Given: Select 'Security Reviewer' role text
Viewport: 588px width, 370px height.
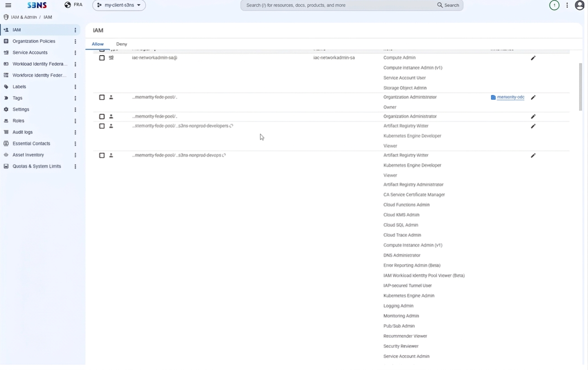Looking at the screenshot, I should (401, 346).
